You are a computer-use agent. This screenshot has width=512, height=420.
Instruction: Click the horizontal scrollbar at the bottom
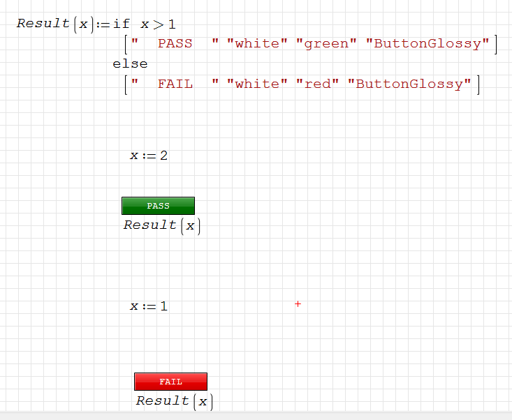pyautogui.click(x=256, y=416)
